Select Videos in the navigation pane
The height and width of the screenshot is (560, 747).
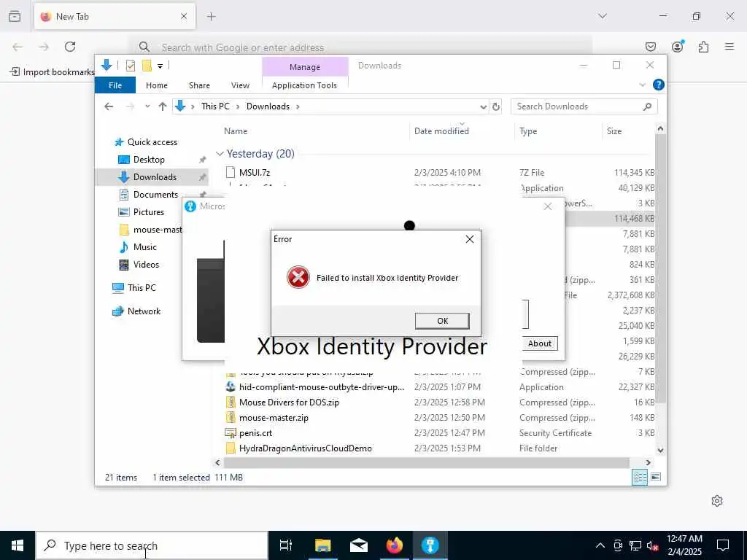(x=146, y=265)
